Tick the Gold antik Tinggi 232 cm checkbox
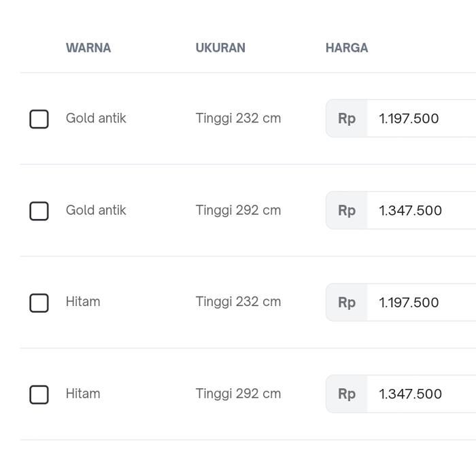This screenshot has width=476, height=476. tap(39, 119)
